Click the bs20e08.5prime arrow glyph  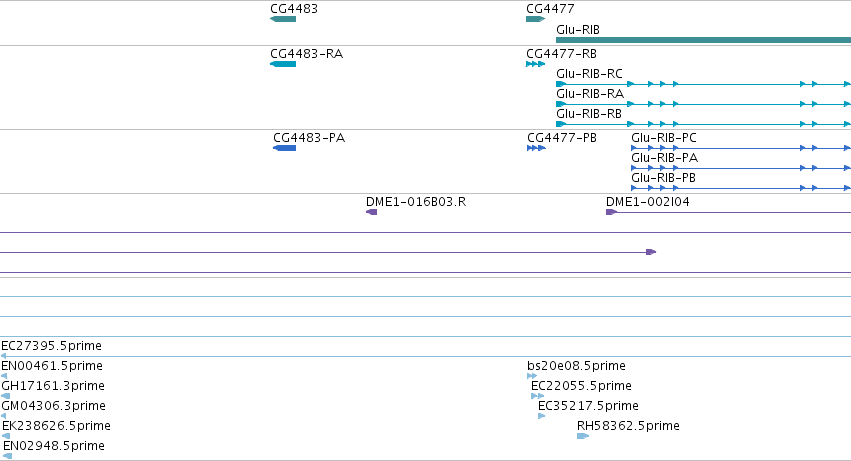click(532, 376)
